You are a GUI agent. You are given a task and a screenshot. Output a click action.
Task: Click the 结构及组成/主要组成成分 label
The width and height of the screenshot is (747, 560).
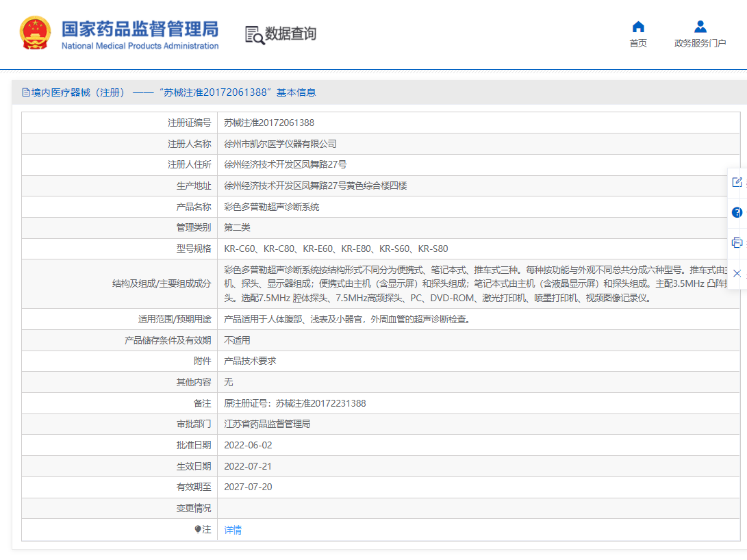coord(162,284)
